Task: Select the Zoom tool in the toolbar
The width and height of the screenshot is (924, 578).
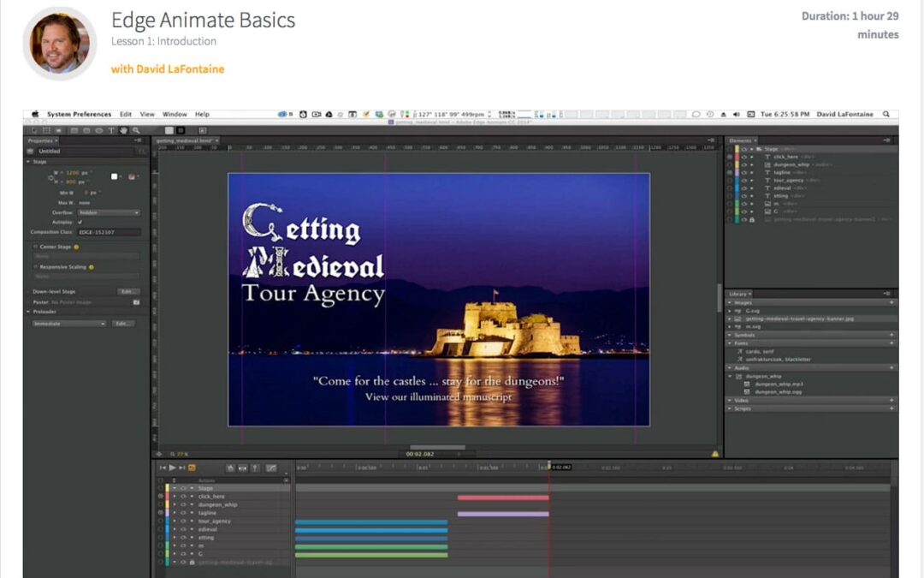Action: click(134, 130)
